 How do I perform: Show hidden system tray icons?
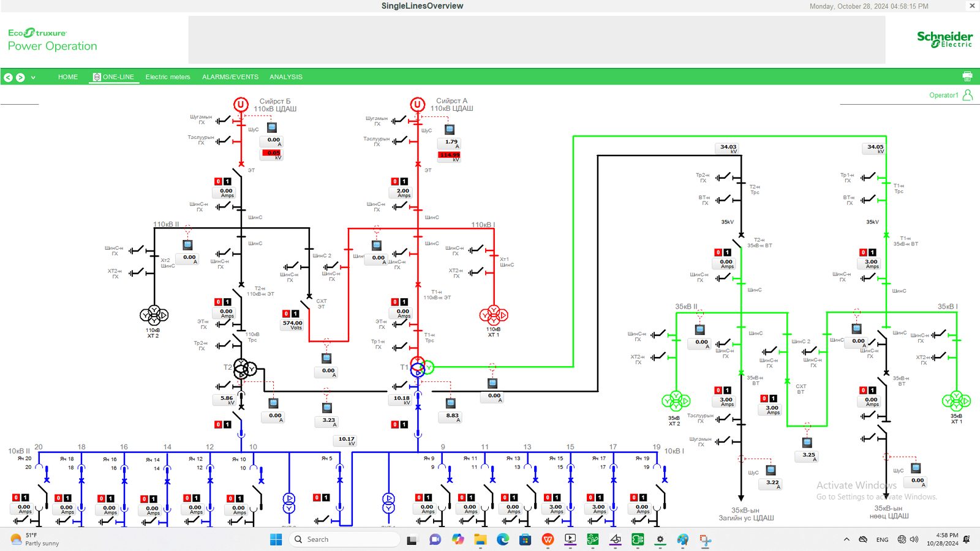tap(846, 539)
